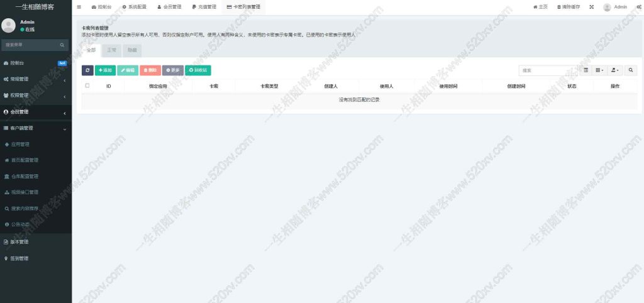This screenshot has width=644, height=303.
Task: Click the Admin avatar in the sidebar
Action: 8,25
